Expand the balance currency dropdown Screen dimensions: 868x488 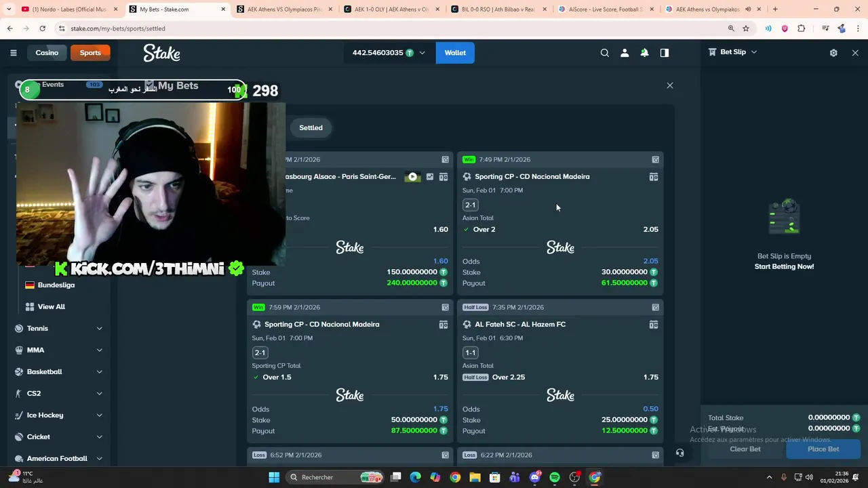coord(422,53)
